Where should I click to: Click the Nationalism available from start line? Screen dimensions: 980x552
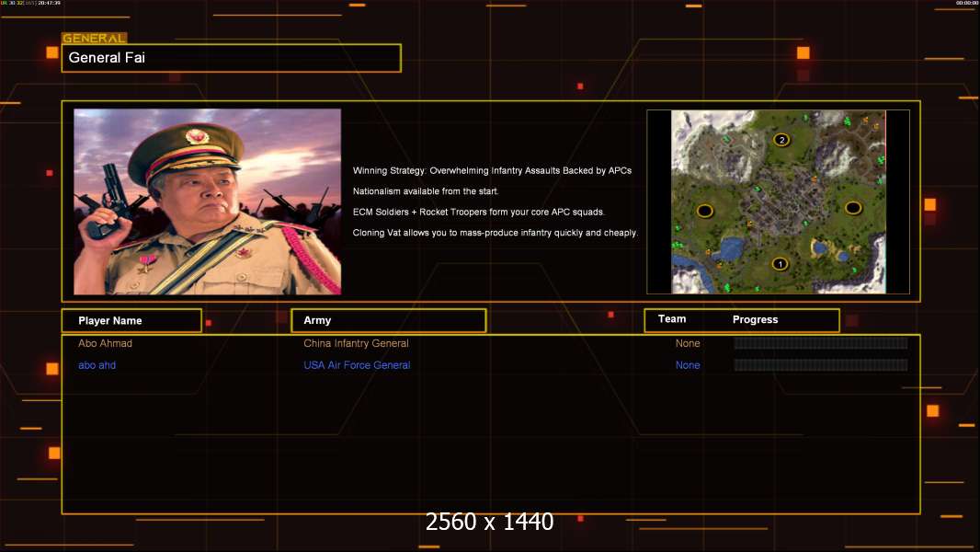click(426, 191)
